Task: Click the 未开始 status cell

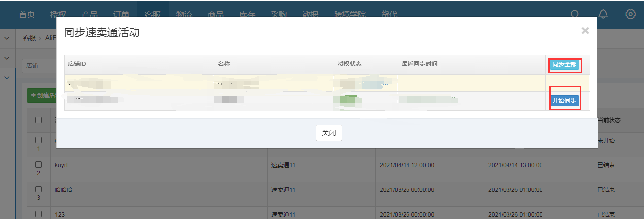Action: (606, 141)
